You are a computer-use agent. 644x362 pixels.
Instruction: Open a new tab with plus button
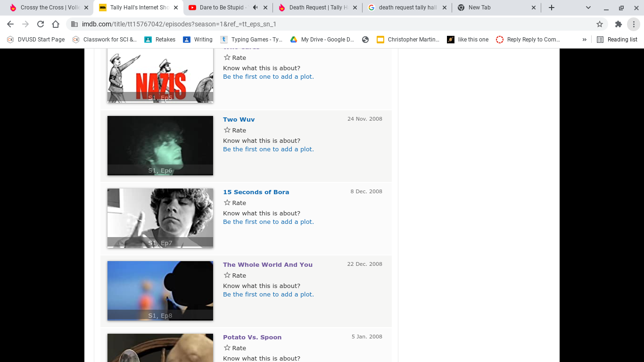pyautogui.click(x=551, y=8)
